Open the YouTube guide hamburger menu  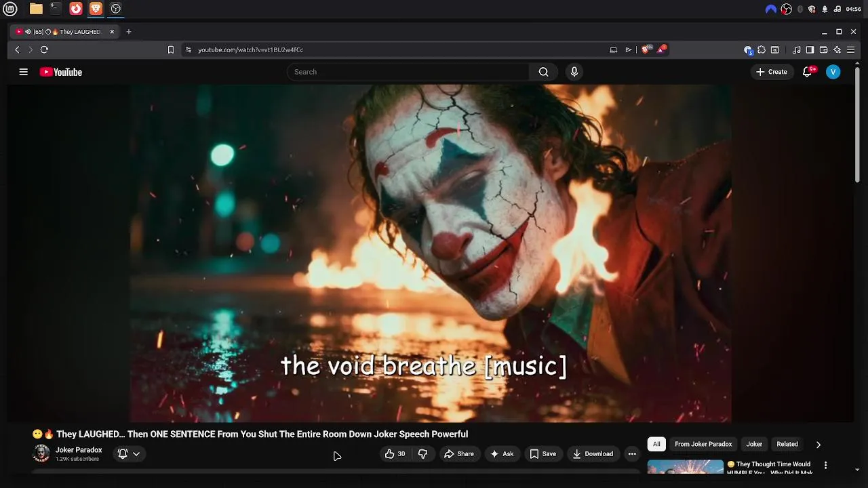pyautogui.click(x=23, y=72)
